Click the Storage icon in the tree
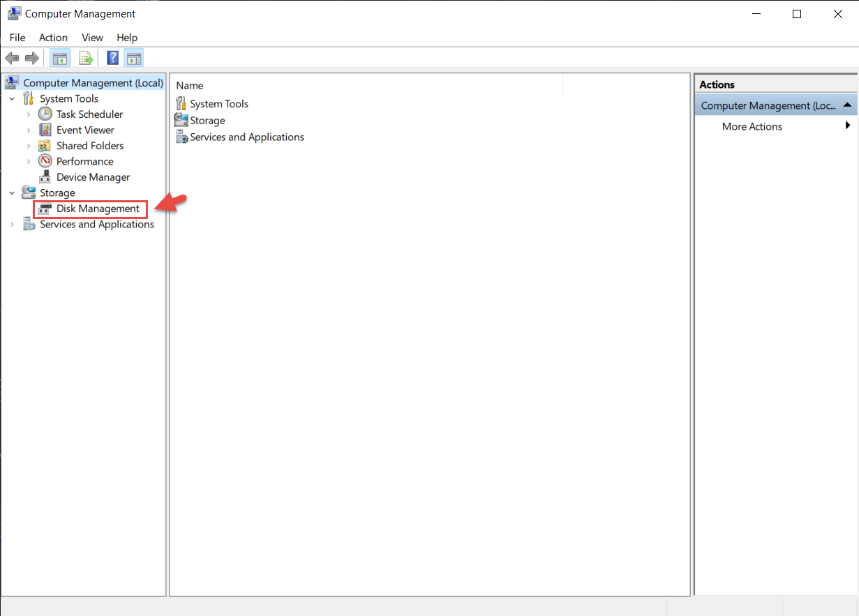The height and width of the screenshot is (616, 859). (29, 193)
